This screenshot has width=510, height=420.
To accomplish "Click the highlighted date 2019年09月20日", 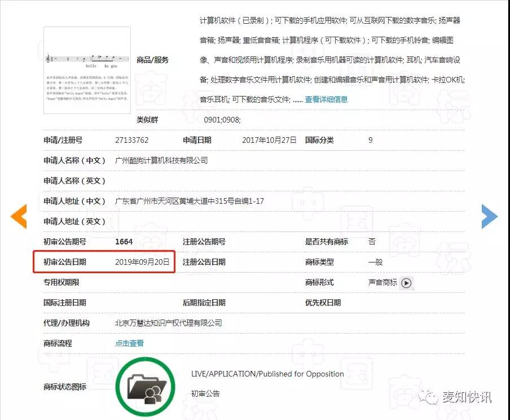I will click(142, 262).
